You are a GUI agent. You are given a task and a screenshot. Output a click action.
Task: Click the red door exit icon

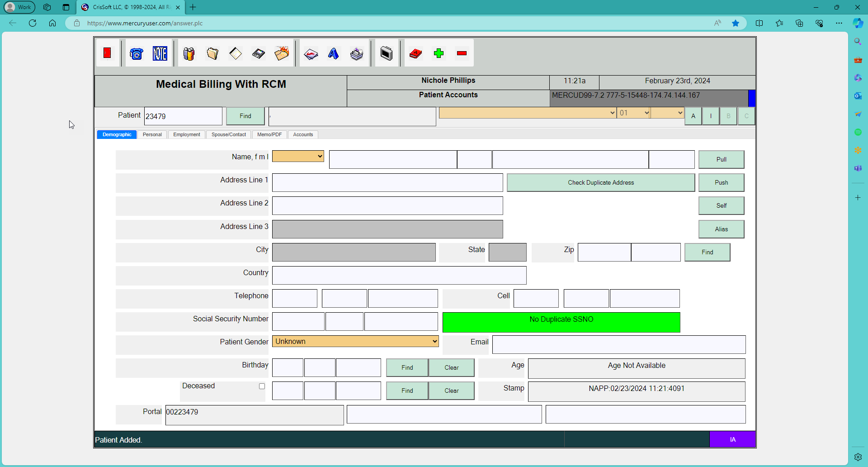tap(107, 53)
